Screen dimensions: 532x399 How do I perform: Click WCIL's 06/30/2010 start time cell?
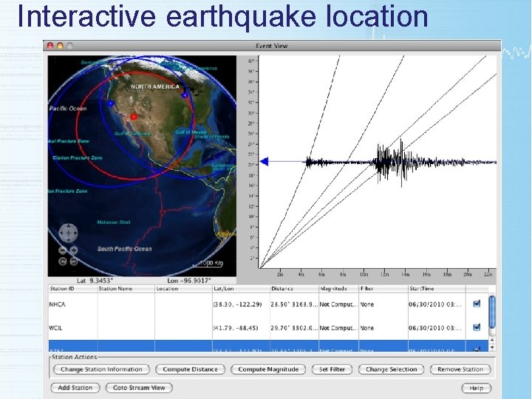[x=435, y=328]
